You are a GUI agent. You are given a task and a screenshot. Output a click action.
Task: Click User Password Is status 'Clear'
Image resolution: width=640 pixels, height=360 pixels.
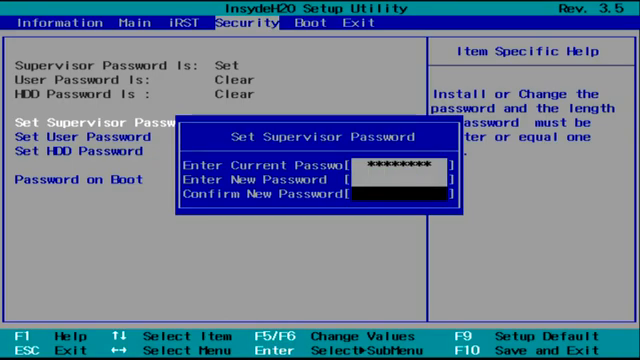234,80
